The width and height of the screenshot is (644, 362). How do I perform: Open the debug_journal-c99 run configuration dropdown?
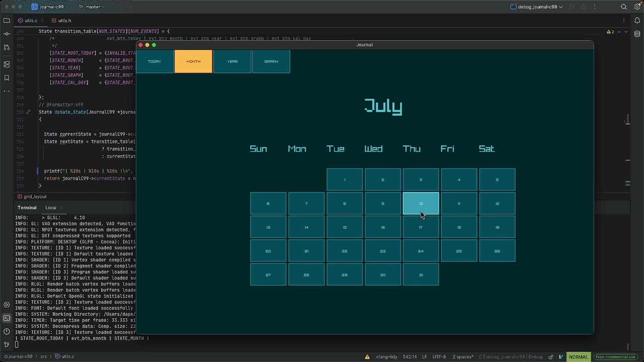(x=536, y=7)
